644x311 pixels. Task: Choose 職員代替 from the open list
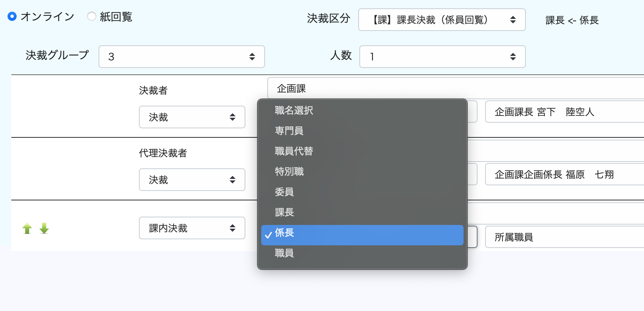pos(294,151)
